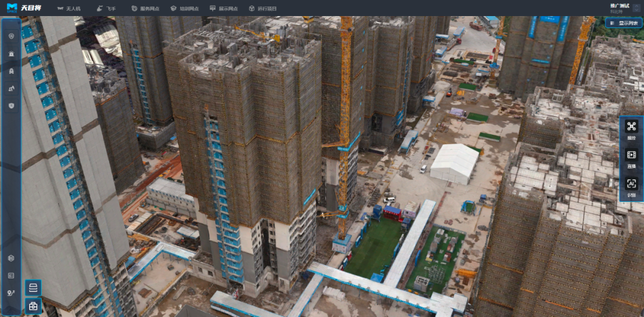
Task: Click the 推广测试 user account name
Action: coord(621,5)
